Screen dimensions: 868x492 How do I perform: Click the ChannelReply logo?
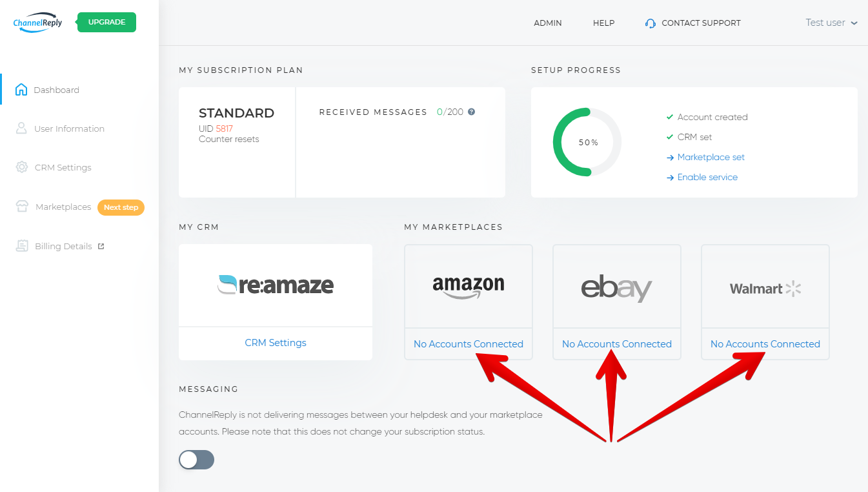tap(37, 22)
